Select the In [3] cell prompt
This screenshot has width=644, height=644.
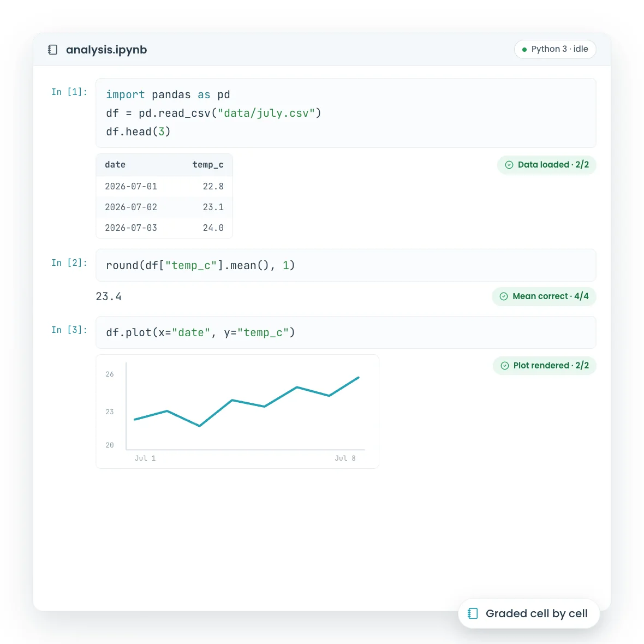(x=69, y=330)
